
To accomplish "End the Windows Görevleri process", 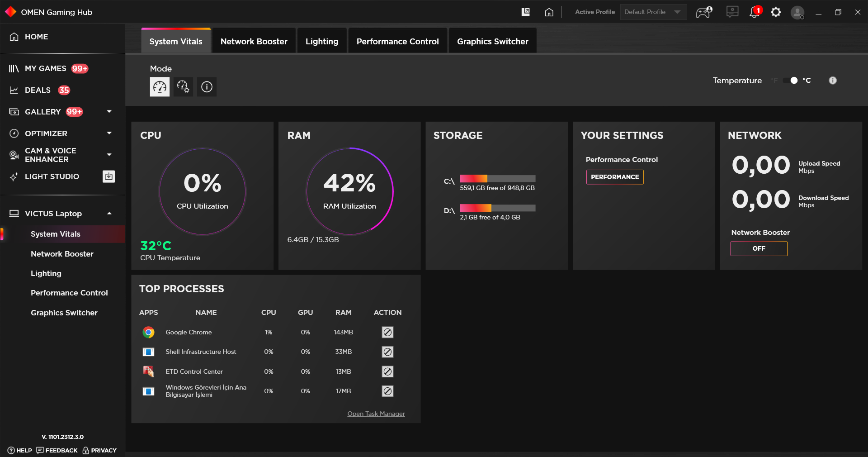I will [x=387, y=391].
